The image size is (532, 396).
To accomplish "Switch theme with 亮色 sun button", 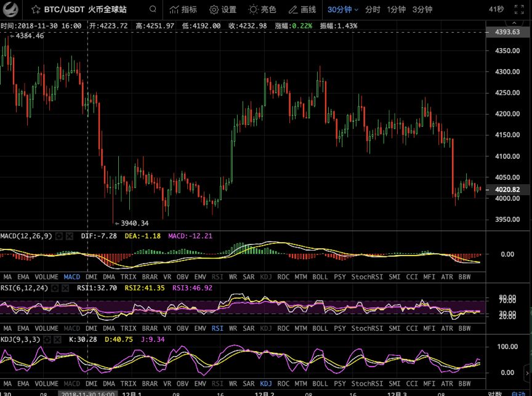I will (262, 10).
